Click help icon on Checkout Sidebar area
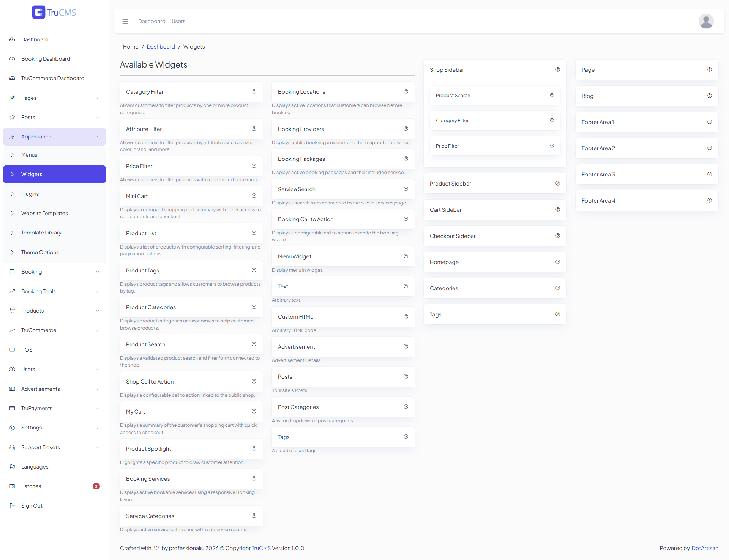Viewport: 729px width, 560px height. tap(558, 236)
